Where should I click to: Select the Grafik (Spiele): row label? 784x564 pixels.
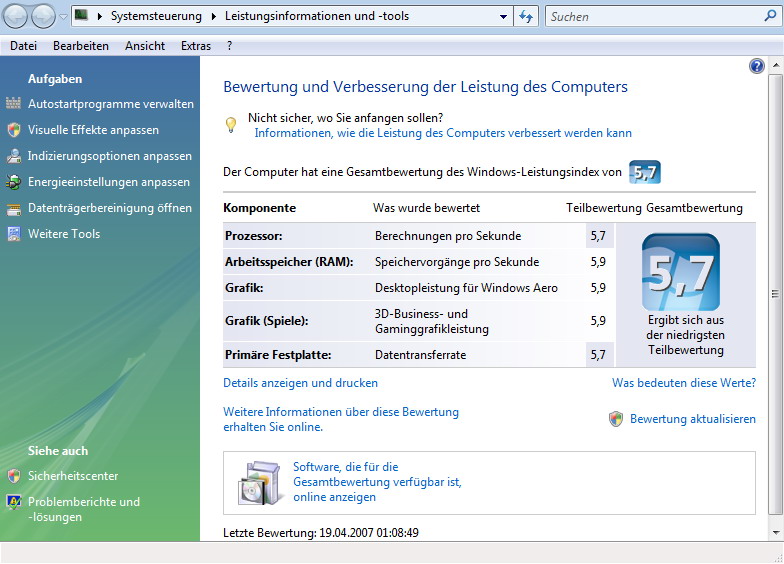[x=266, y=321]
